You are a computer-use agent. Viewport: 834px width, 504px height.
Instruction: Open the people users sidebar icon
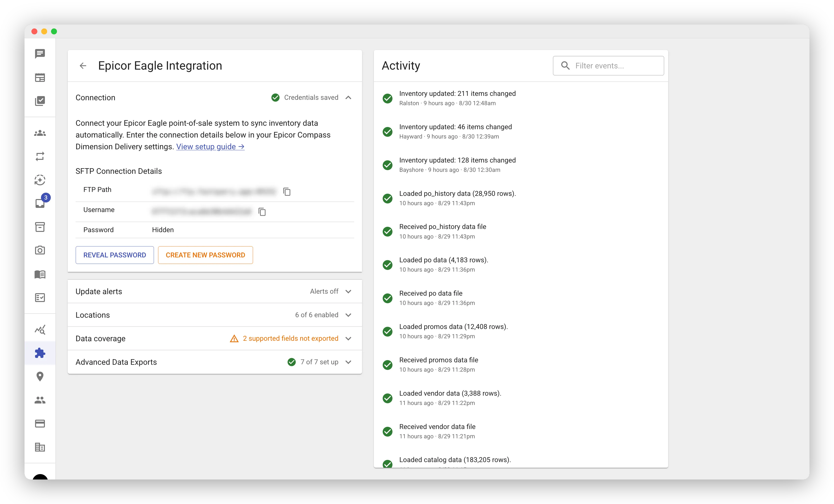(x=40, y=400)
